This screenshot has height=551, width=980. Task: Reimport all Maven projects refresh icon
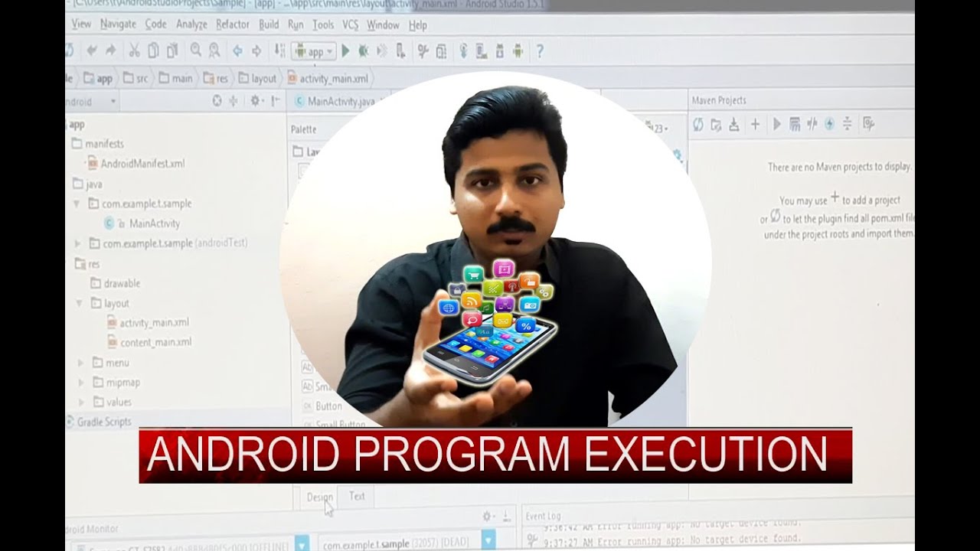pos(698,124)
